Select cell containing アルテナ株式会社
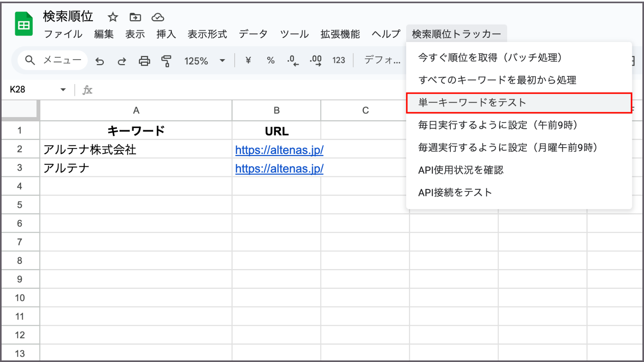644x362 pixels. pyautogui.click(x=136, y=149)
